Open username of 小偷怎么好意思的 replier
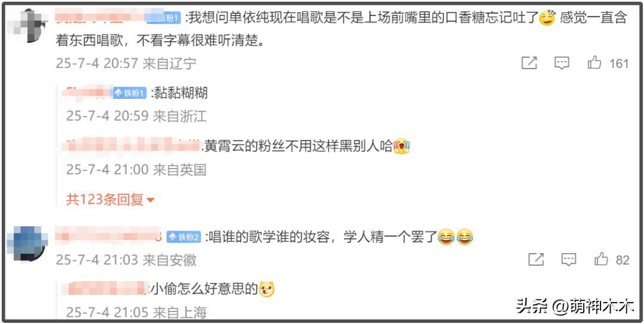 click(104, 289)
